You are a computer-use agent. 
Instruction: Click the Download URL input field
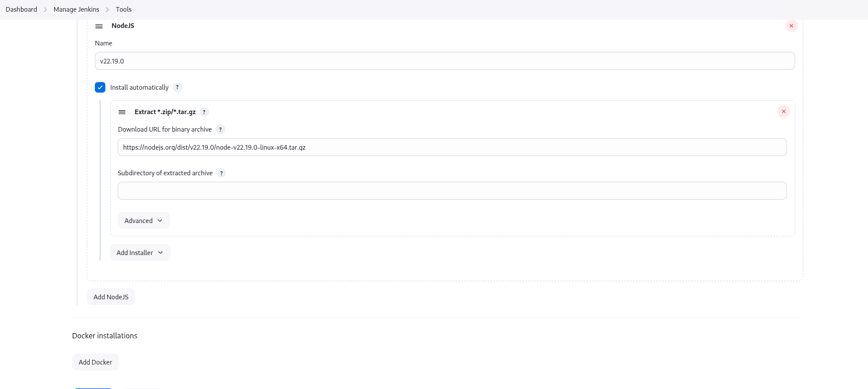tap(452, 147)
